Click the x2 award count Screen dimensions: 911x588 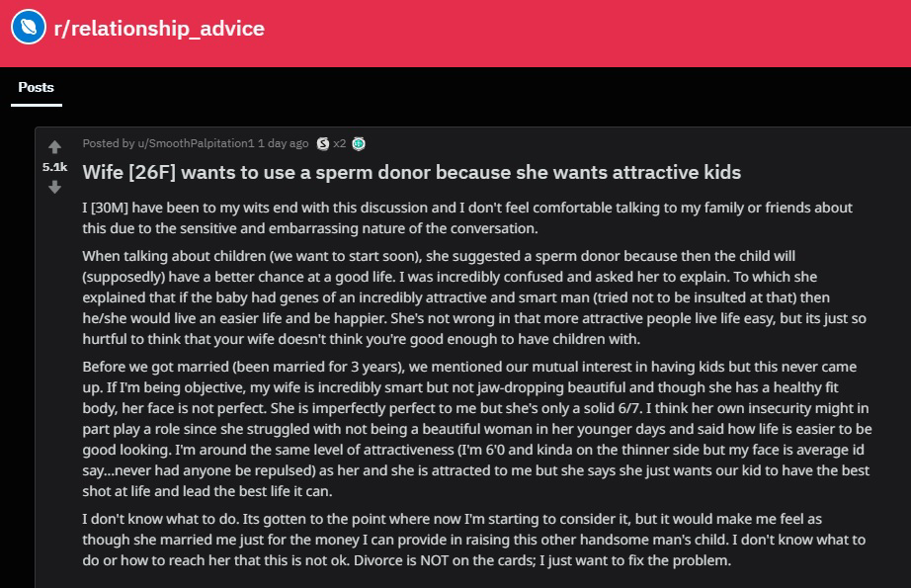(339, 143)
